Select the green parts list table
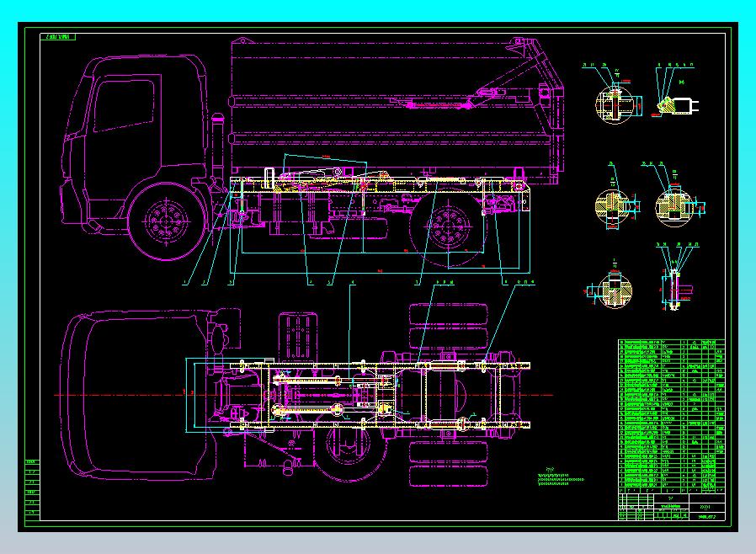This screenshot has height=554, width=756. [x=672, y=416]
